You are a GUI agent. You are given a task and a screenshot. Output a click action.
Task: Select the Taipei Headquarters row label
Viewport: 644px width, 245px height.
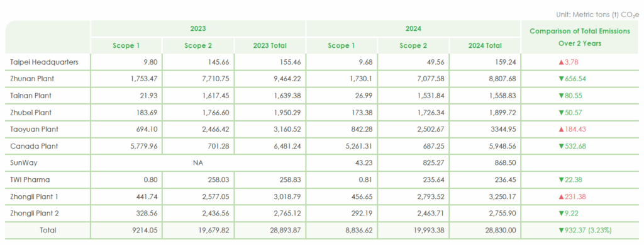(45, 62)
